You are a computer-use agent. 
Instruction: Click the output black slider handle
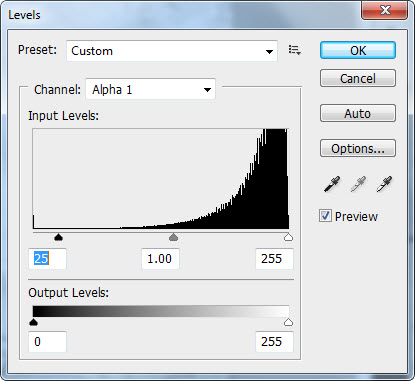(x=33, y=322)
